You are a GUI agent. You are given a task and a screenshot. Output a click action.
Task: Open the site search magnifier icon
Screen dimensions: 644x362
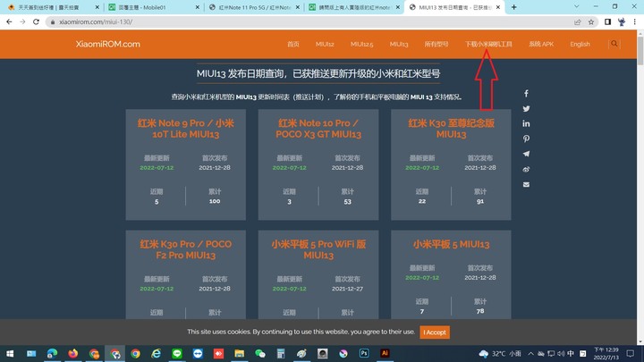pyautogui.click(x=614, y=44)
